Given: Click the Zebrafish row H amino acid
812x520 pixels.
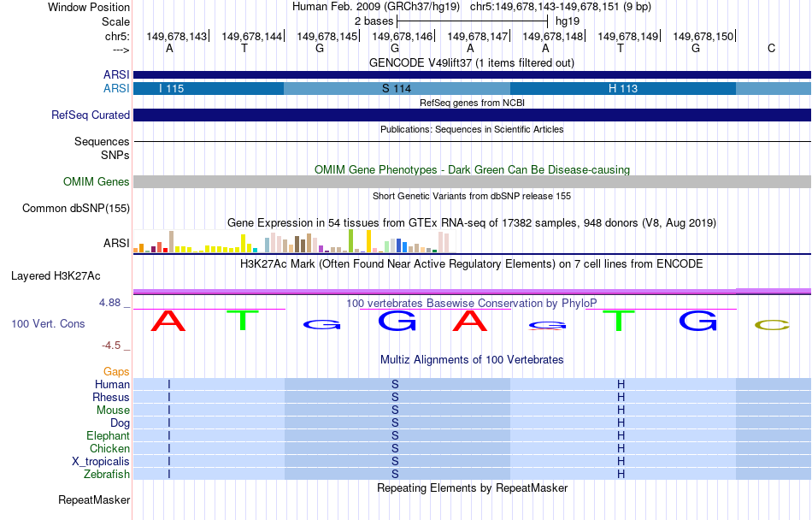Looking at the screenshot, I should pos(621,474).
